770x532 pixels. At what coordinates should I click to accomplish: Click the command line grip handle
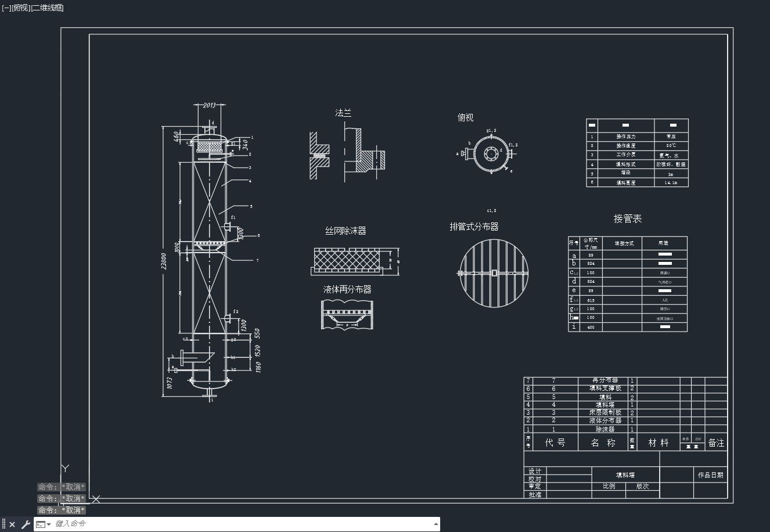click(x=3, y=524)
